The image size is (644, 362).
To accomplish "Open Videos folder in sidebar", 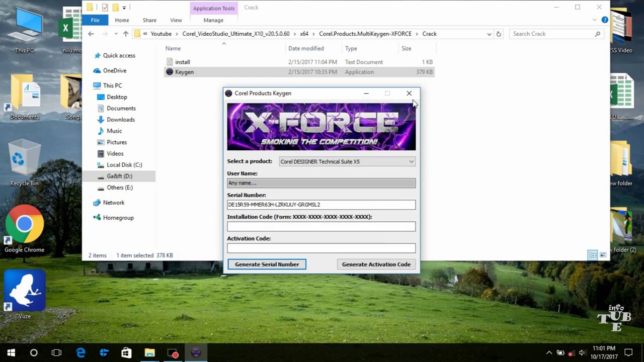I will pyautogui.click(x=115, y=153).
